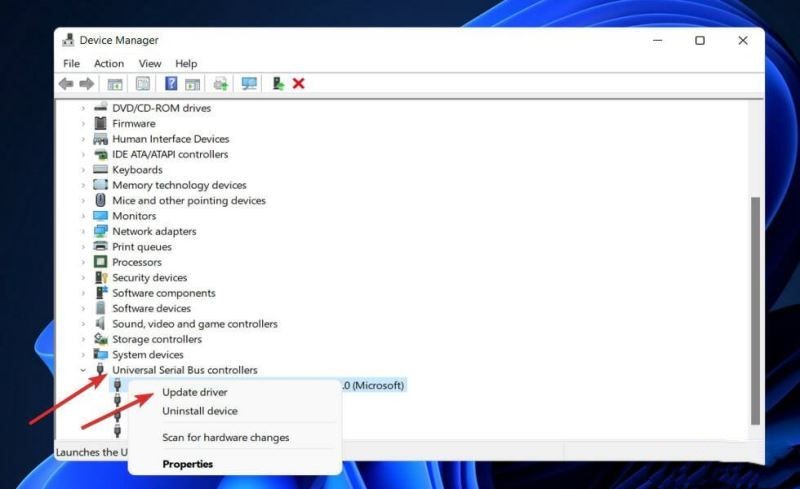Expand the Processors category
The height and width of the screenshot is (489, 800).
[x=83, y=263]
